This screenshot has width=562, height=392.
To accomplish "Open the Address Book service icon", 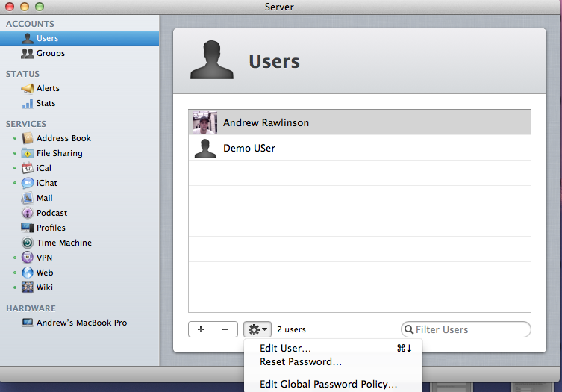I will coord(27,138).
